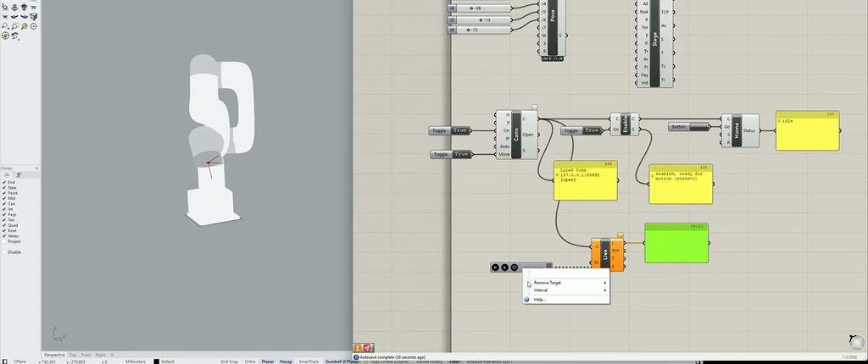
Task: Click the Default layer color swatch
Action: [156, 361]
